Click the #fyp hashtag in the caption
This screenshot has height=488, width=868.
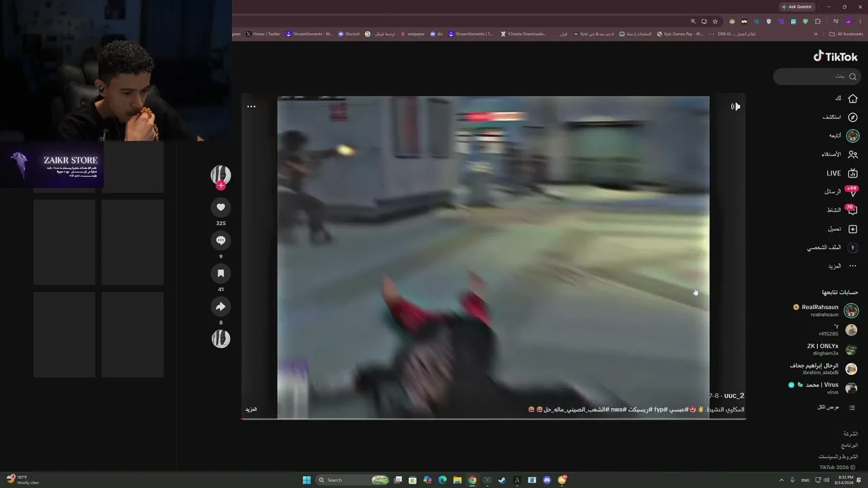pos(660,409)
